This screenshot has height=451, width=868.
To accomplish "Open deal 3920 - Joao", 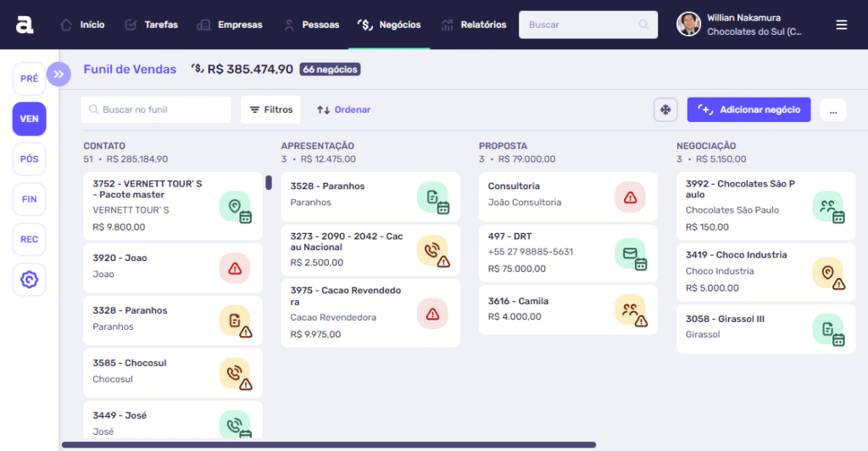I will (173, 268).
